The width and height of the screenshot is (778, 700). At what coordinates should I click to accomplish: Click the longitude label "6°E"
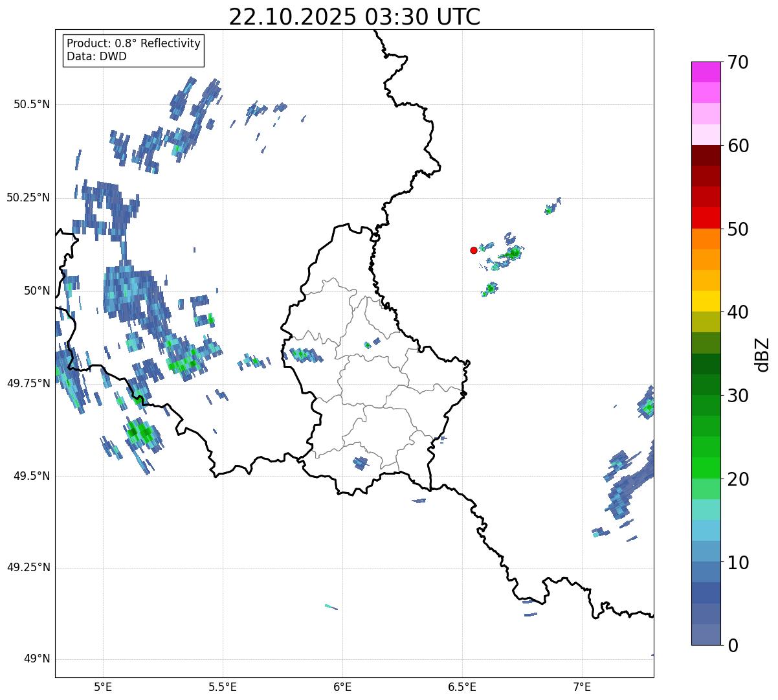pos(342,686)
